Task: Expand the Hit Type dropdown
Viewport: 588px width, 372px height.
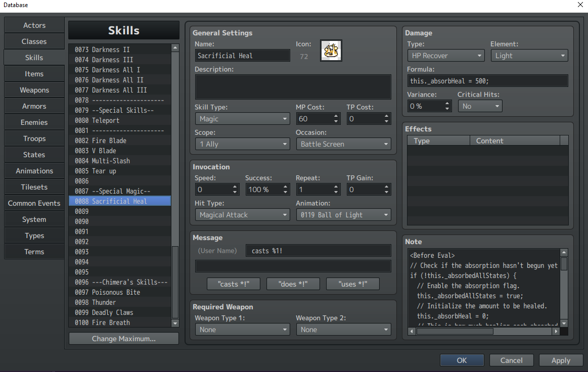Action: [x=242, y=215]
